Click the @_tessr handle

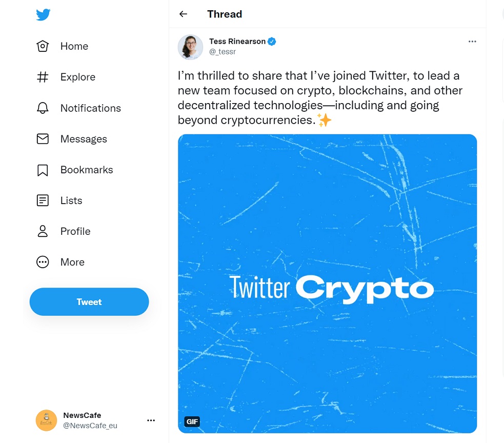223,51
